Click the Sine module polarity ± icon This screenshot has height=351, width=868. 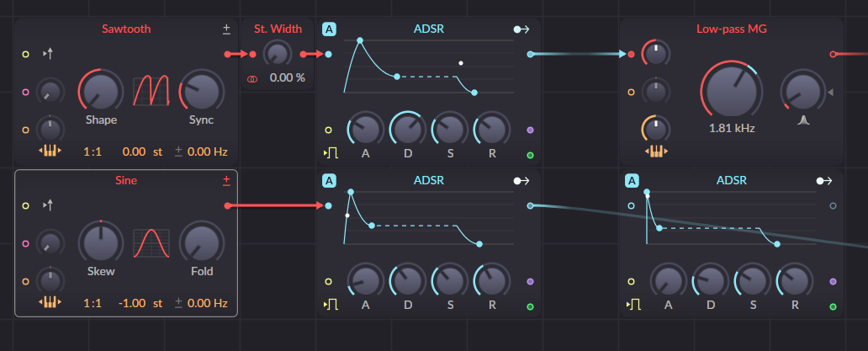226,180
